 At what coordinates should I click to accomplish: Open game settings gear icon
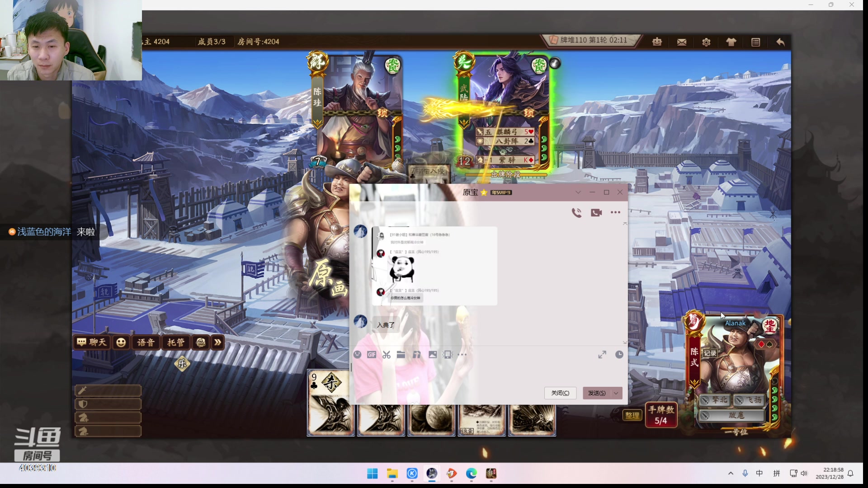(x=706, y=42)
